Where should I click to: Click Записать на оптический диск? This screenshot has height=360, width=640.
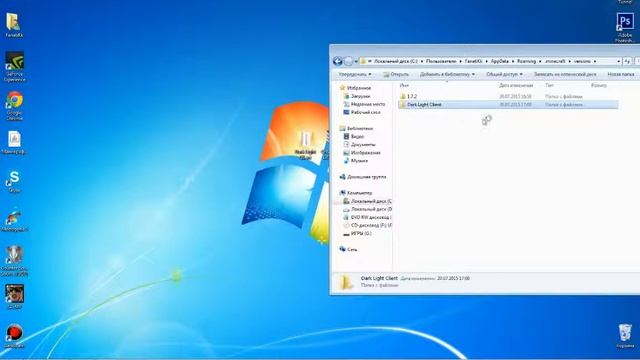click(565, 74)
